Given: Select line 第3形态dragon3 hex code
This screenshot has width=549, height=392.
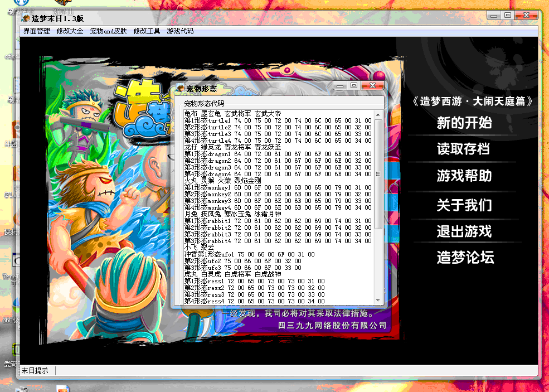Looking at the screenshot, I should [x=278, y=167].
